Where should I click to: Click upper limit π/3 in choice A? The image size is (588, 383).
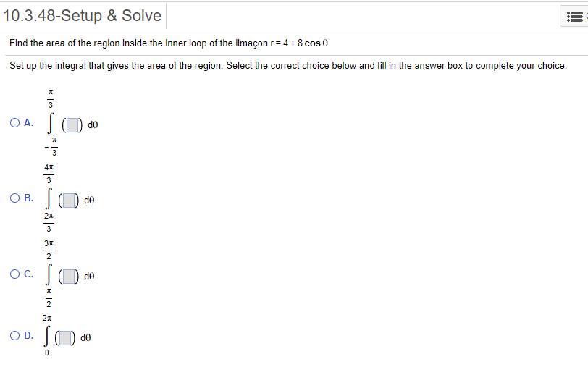point(51,99)
